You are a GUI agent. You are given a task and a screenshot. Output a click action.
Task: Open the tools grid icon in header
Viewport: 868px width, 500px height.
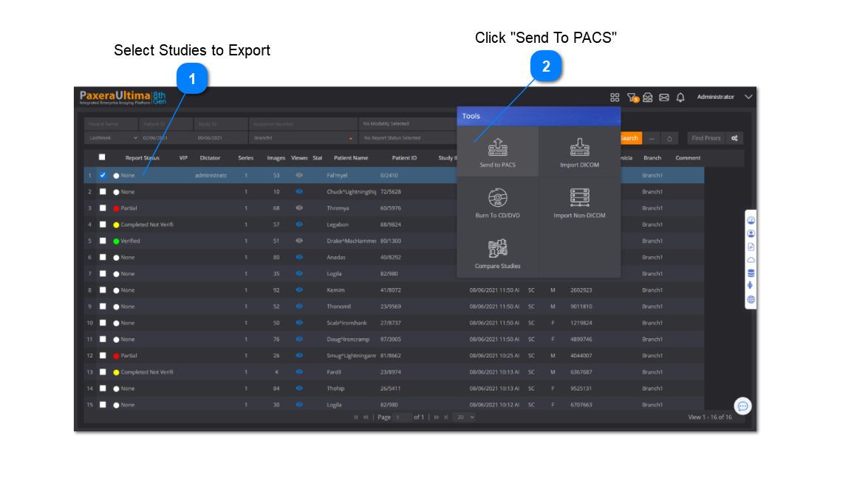pos(615,97)
